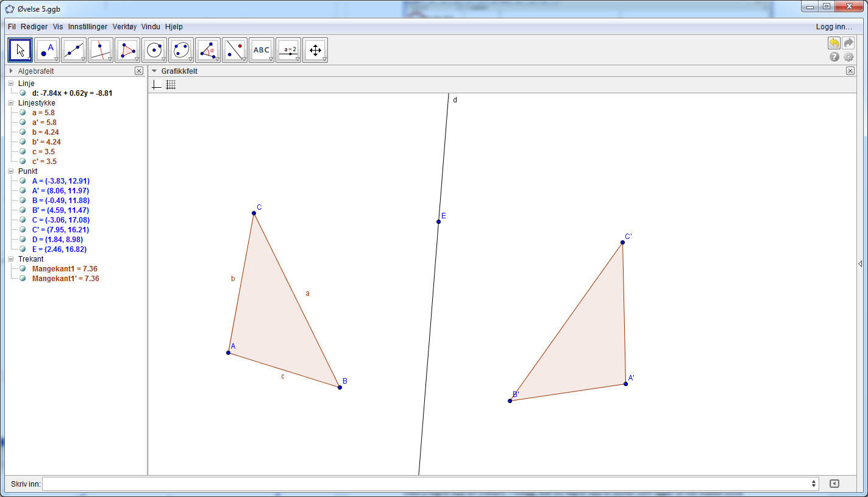Open the Fil menu
This screenshot has width=868, height=497.
pyautogui.click(x=12, y=27)
